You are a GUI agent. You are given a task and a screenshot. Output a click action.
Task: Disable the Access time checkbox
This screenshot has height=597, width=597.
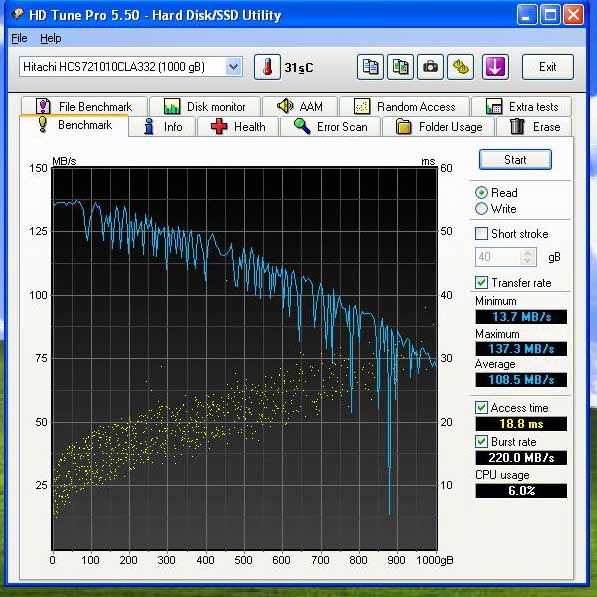(x=481, y=408)
